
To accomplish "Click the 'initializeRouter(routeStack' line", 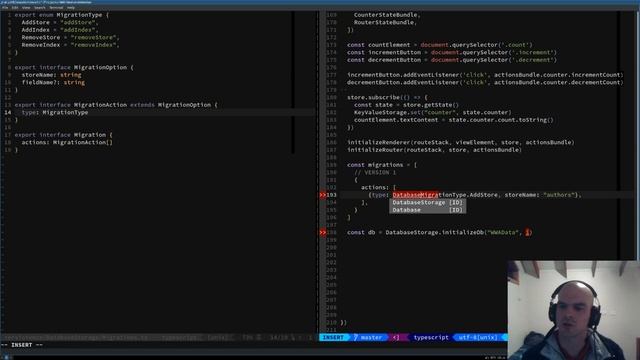I will pos(434,150).
